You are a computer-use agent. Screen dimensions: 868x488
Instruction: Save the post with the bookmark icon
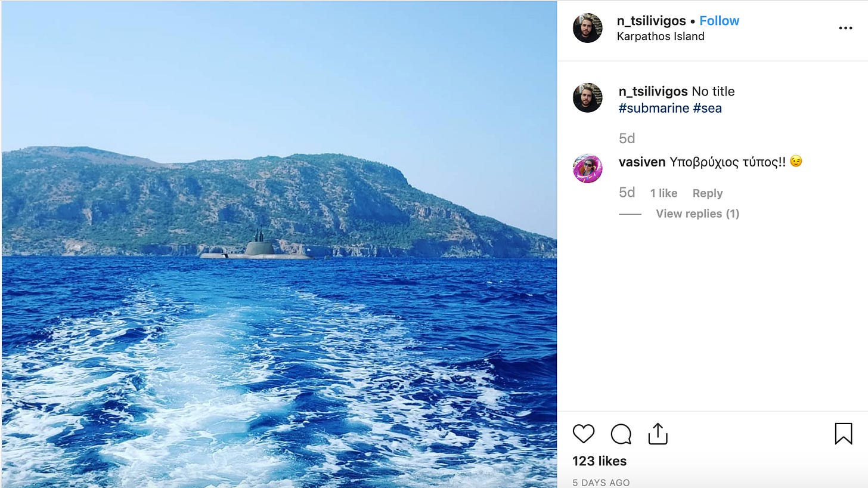(x=844, y=434)
